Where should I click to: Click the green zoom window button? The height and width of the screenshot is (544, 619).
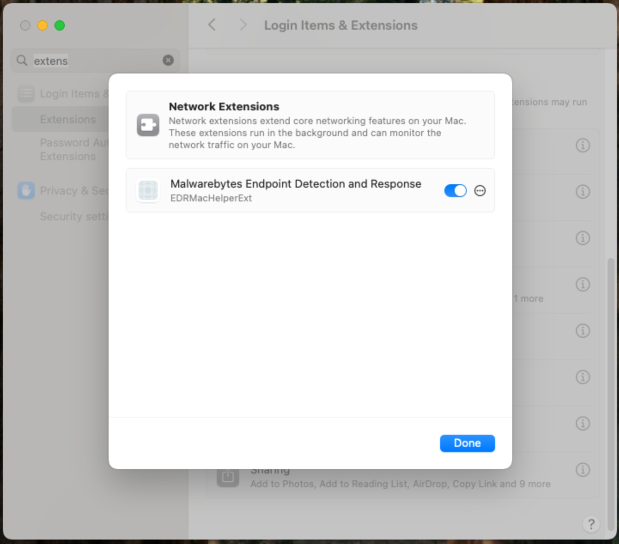60,26
